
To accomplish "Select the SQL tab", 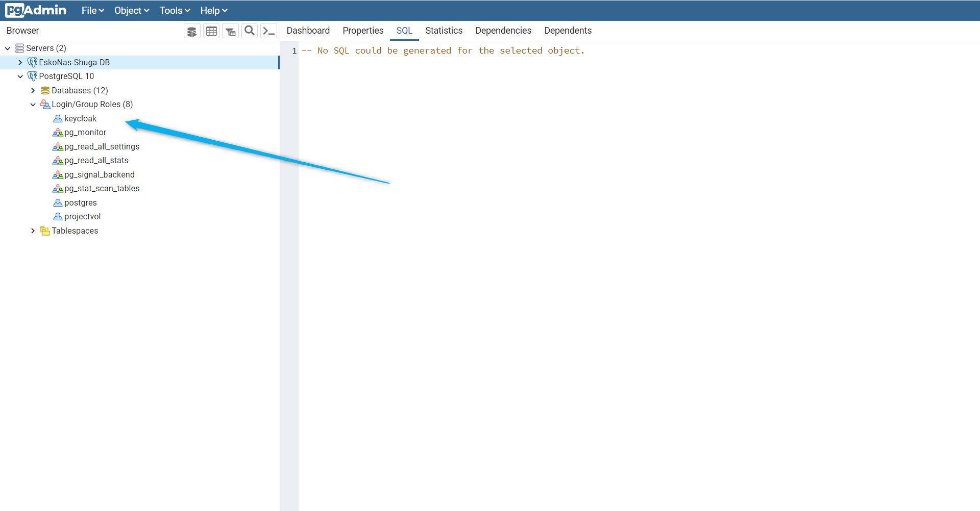I will pos(404,31).
